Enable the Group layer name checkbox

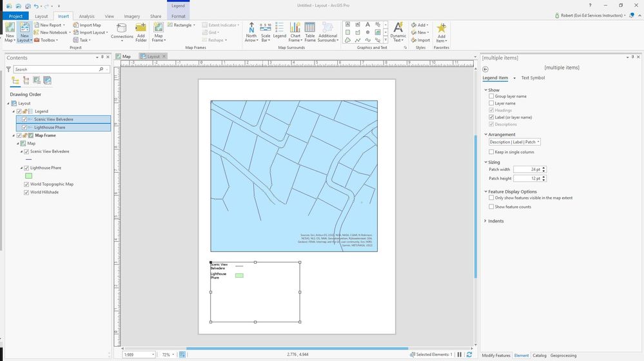click(491, 96)
